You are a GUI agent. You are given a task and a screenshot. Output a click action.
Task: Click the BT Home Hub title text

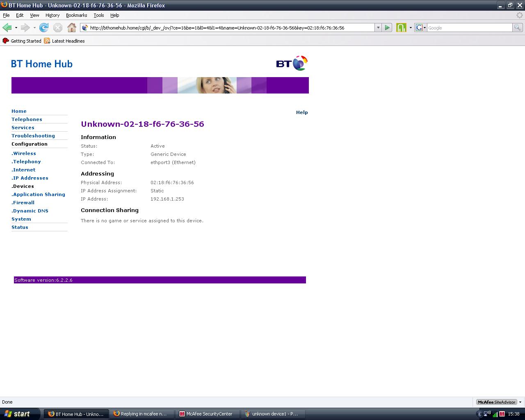click(42, 64)
